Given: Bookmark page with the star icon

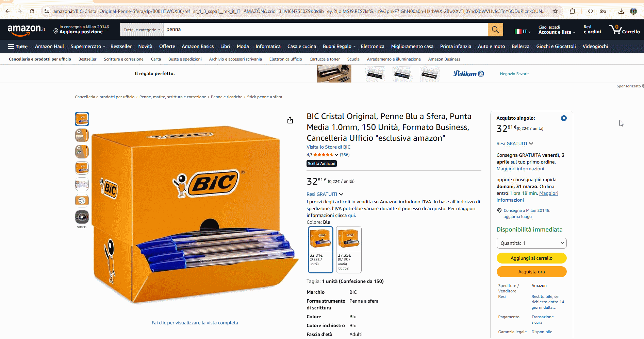Looking at the screenshot, I should (x=555, y=11).
